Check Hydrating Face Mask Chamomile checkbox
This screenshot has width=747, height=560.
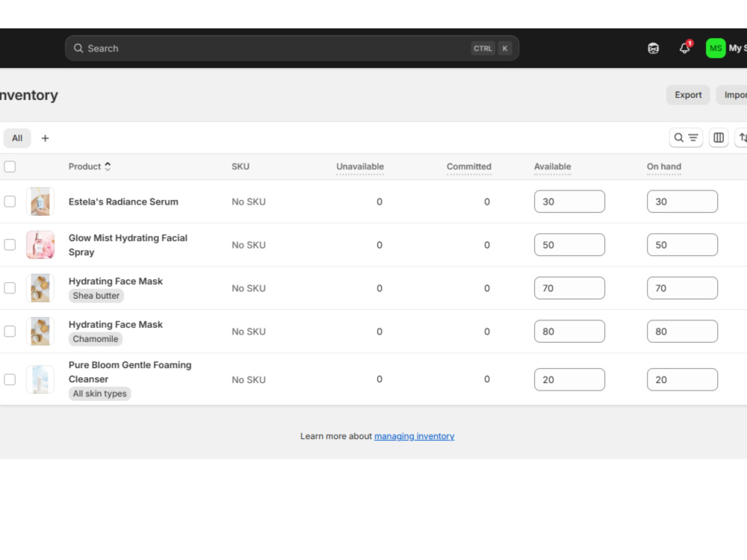point(10,332)
